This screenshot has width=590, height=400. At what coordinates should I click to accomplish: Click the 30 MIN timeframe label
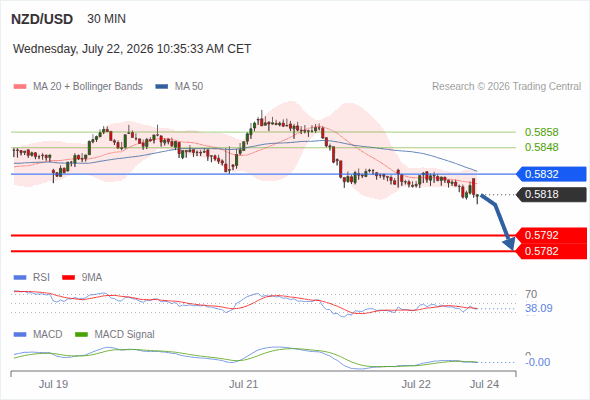(106, 19)
